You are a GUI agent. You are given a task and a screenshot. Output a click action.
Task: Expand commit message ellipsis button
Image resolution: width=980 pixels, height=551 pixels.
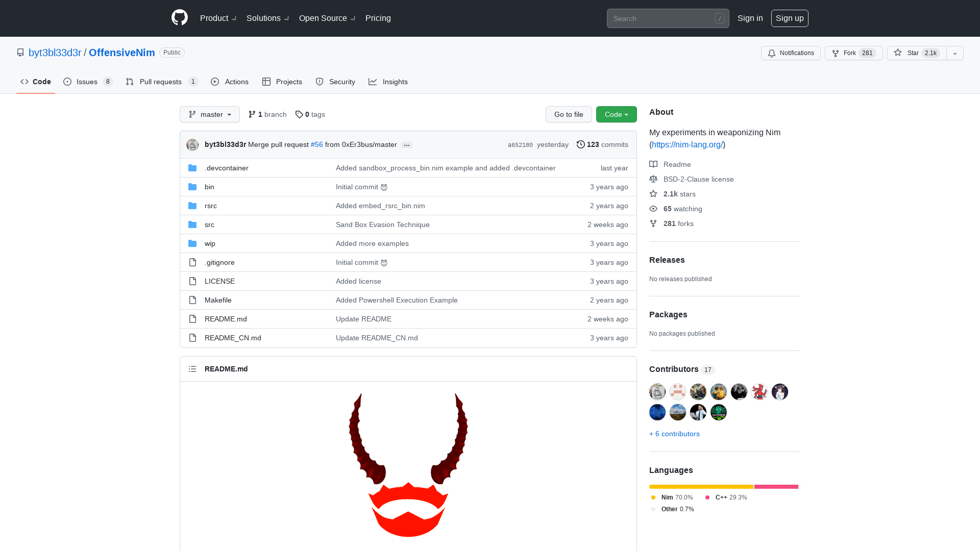tap(407, 145)
